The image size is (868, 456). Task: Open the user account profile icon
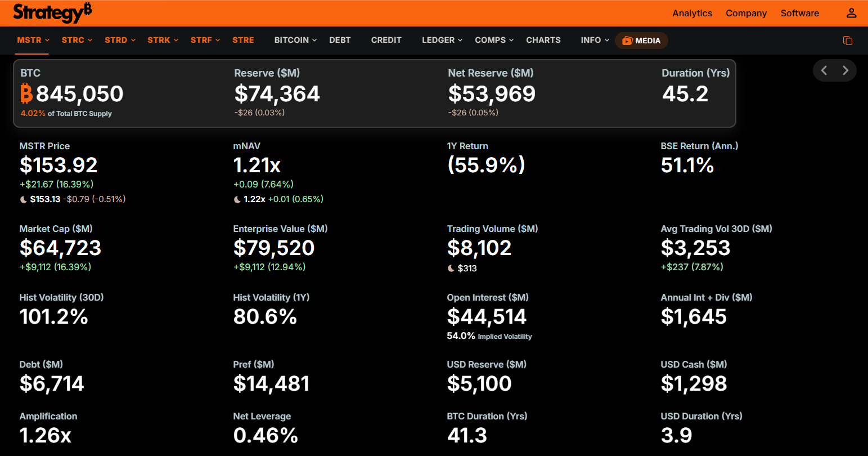pos(851,13)
